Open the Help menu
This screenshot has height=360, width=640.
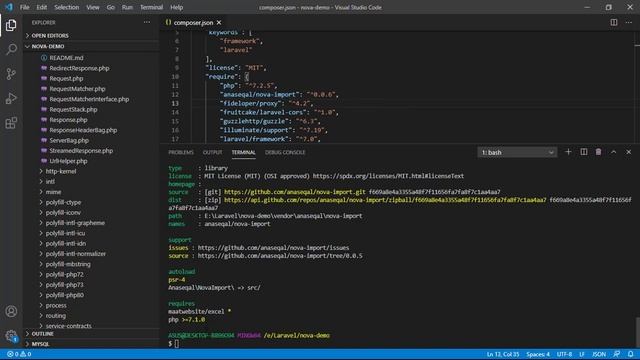[x=176, y=7]
